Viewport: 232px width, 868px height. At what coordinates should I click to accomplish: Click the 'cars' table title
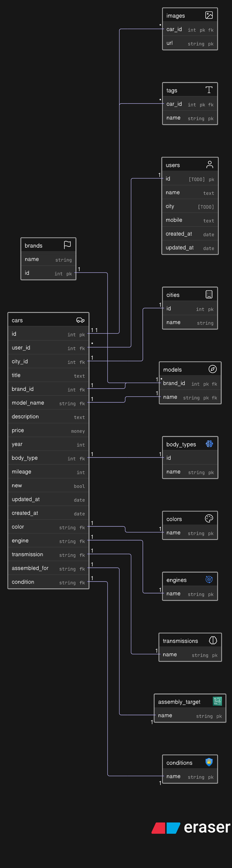17,321
